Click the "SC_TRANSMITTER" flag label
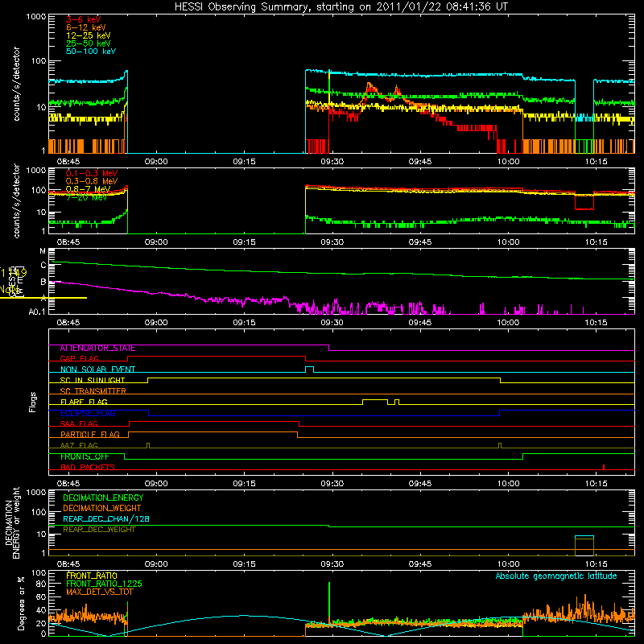This screenshot has width=644, height=644. tap(93, 391)
